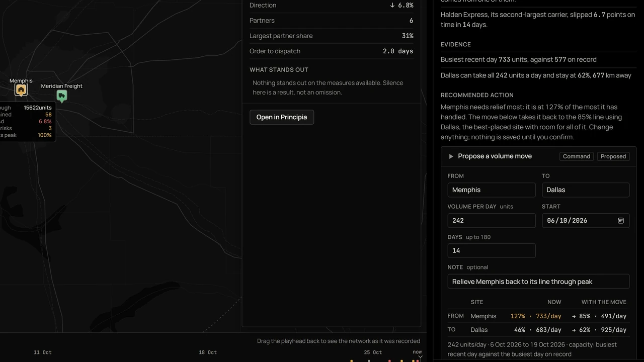644x362 pixels.
Task: Click the 25 Oct timeline label
Action: click(x=373, y=352)
